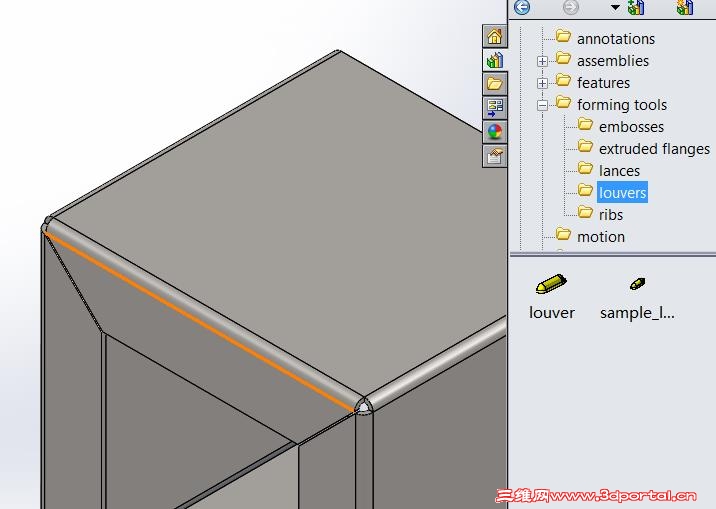Expand the features folder

point(542,83)
